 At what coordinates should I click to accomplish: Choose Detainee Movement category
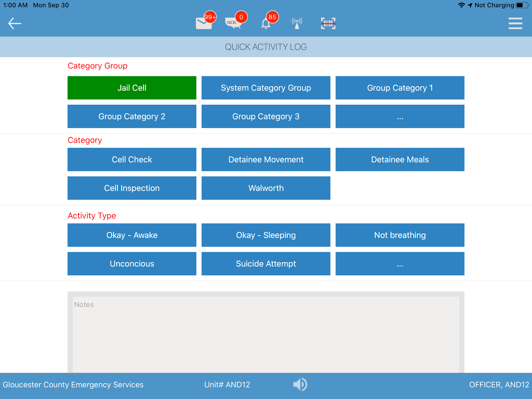[266, 160]
